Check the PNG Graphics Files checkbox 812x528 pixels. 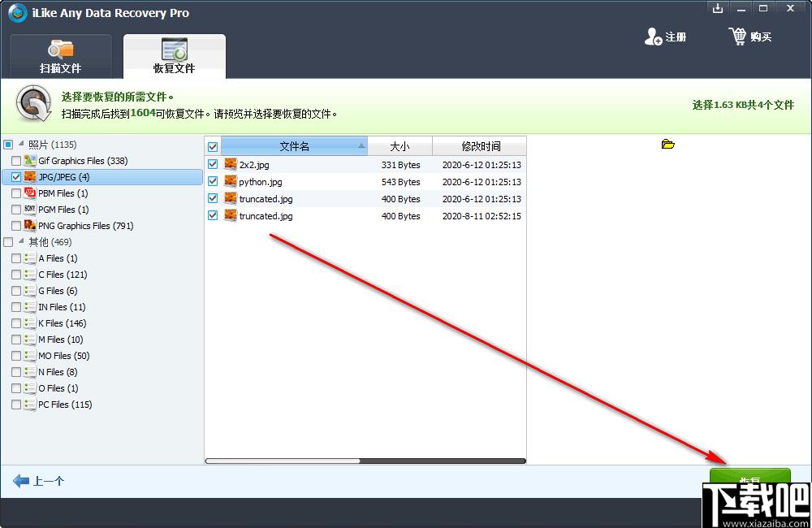tap(16, 226)
